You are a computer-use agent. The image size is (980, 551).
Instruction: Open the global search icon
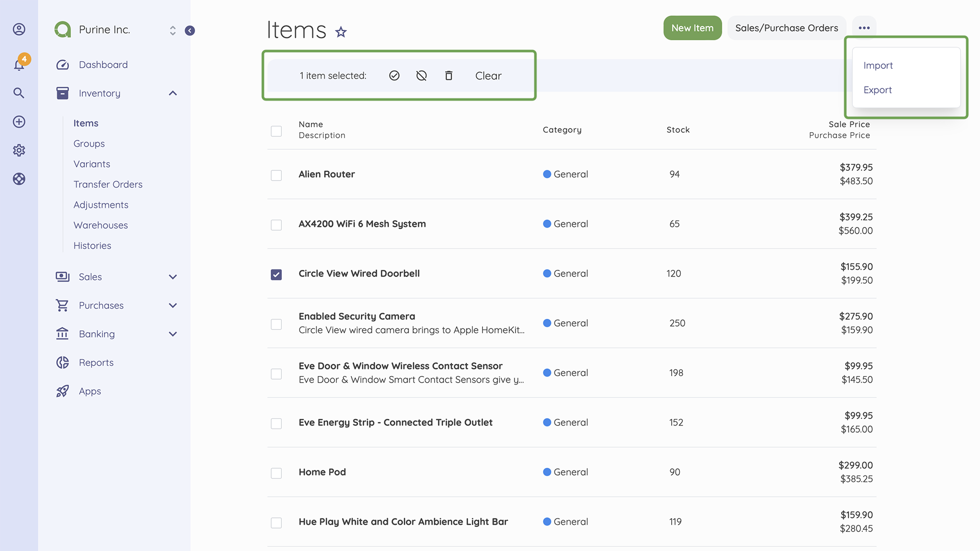pyautogui.click(x=19, y=93)
